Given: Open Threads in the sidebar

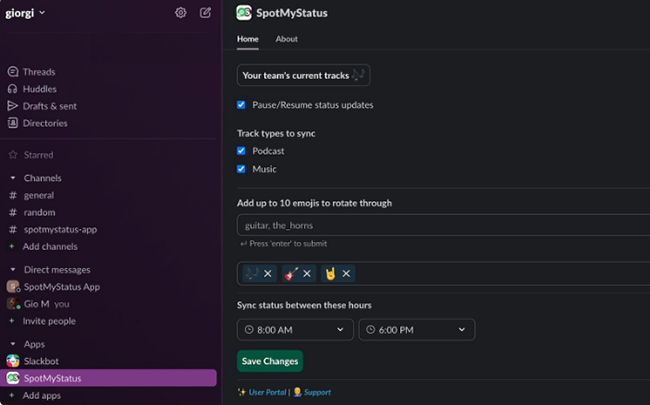Looking at the screenshot, I should click(39, 72).
